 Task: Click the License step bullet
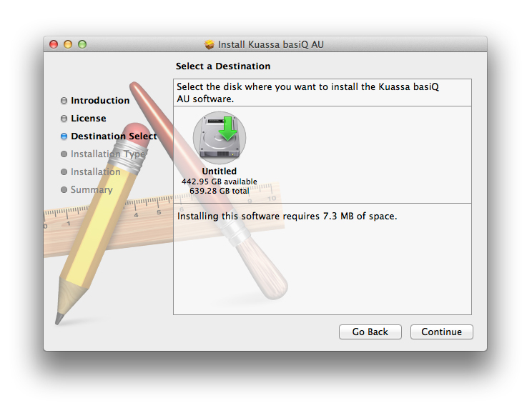point(64,119)
